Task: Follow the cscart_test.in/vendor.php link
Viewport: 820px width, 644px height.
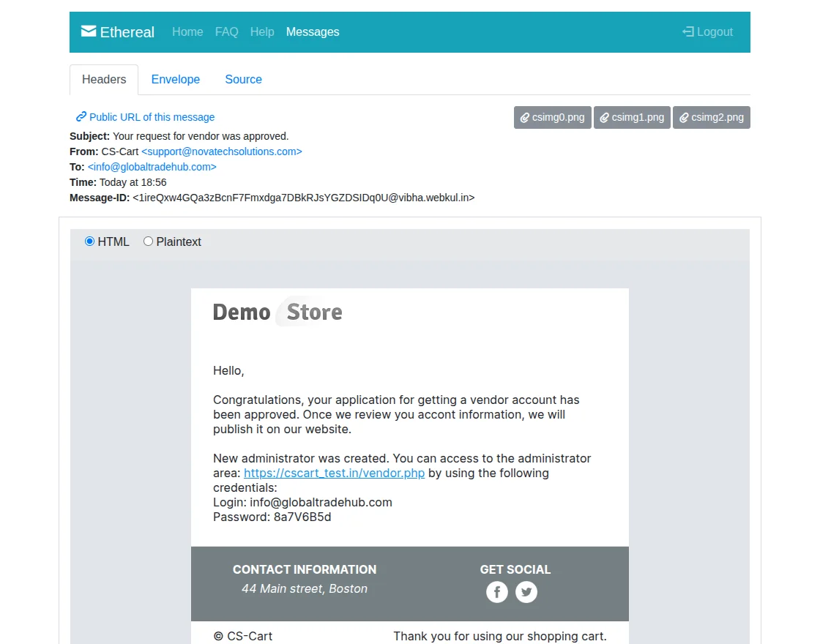Action: (334, 473)
